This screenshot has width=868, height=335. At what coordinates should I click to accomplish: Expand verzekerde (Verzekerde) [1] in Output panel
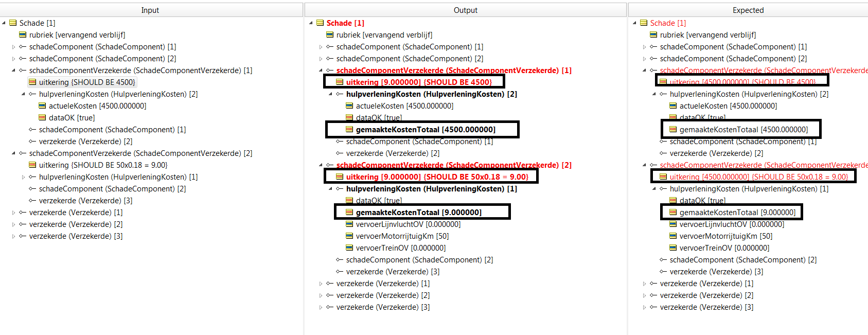tap(321, 284)
